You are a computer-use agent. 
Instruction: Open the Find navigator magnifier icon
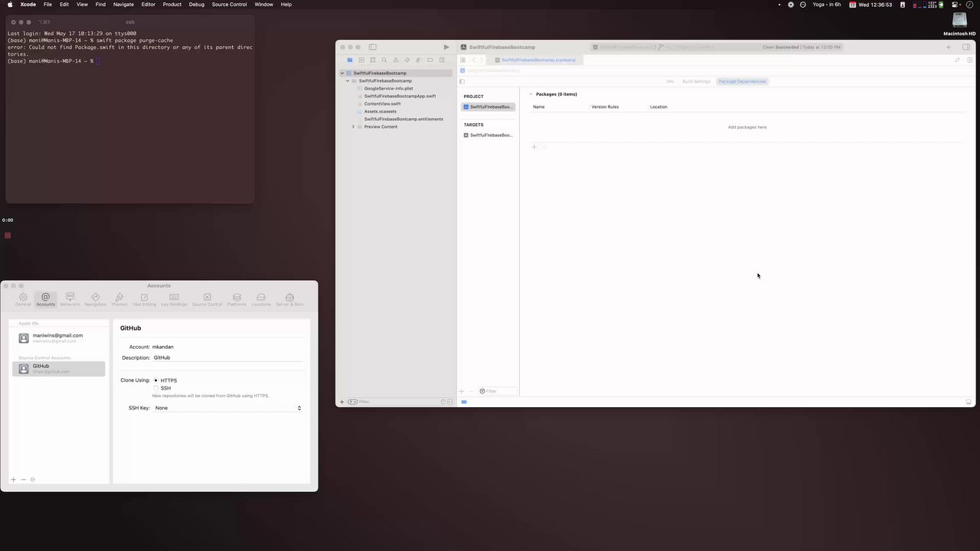(384, 60)
